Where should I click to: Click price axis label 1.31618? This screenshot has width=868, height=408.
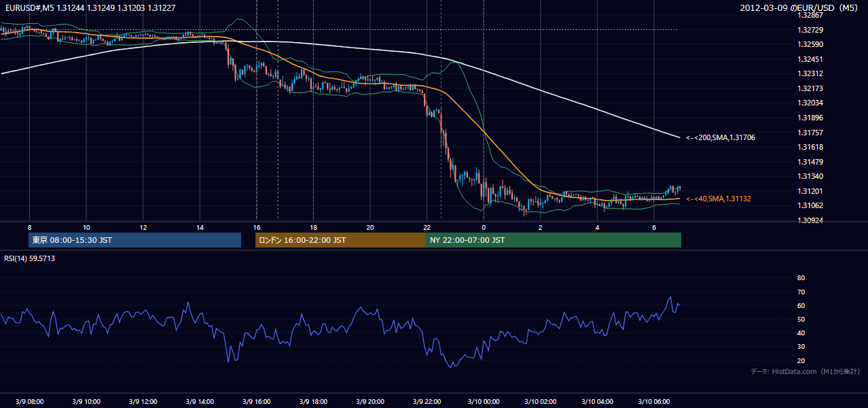click(x=810, y=147)
